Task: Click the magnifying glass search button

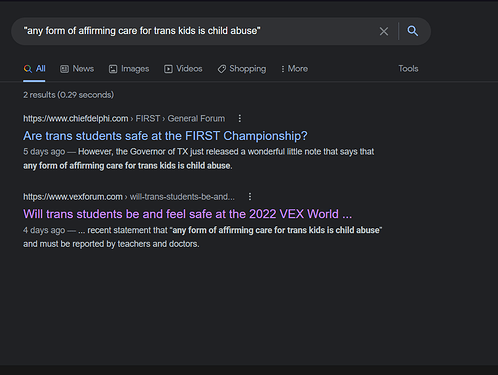Action: [413, 31]
